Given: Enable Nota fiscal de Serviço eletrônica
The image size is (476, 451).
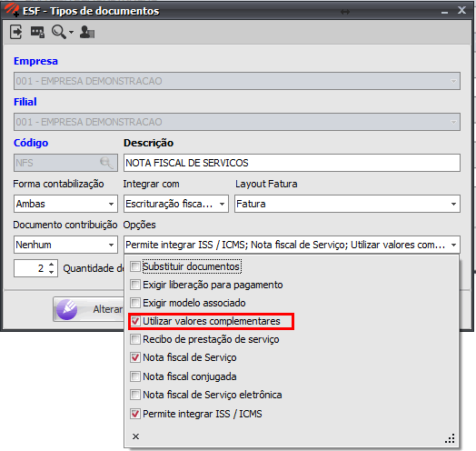Looking at the screenshot, I should click(x=135, y=395).
